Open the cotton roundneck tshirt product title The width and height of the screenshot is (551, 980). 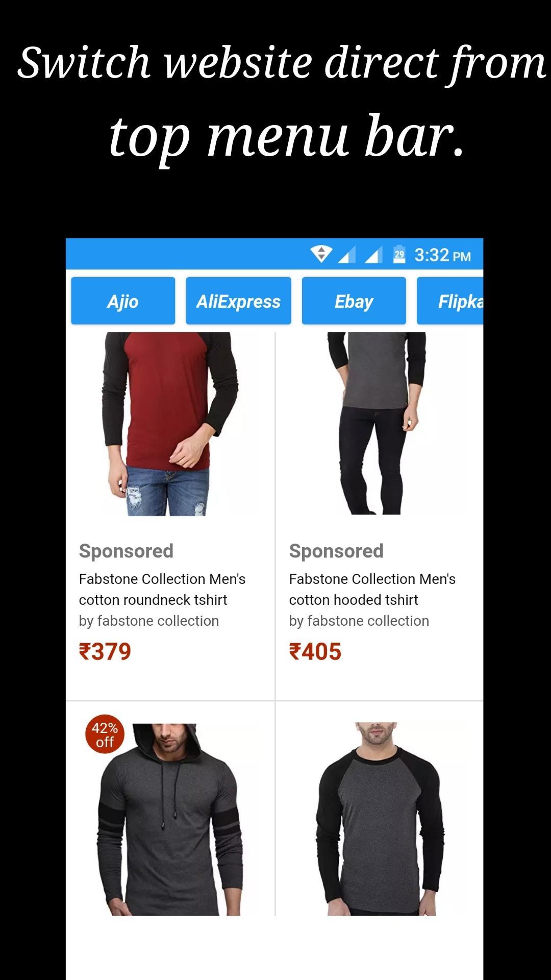162,589
